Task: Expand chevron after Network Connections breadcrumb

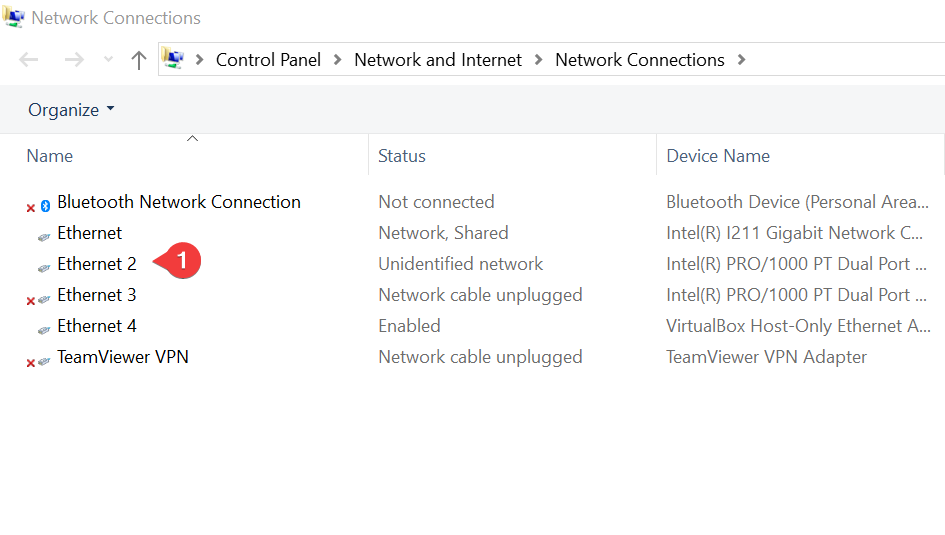Action: click(x=741, y=60)
